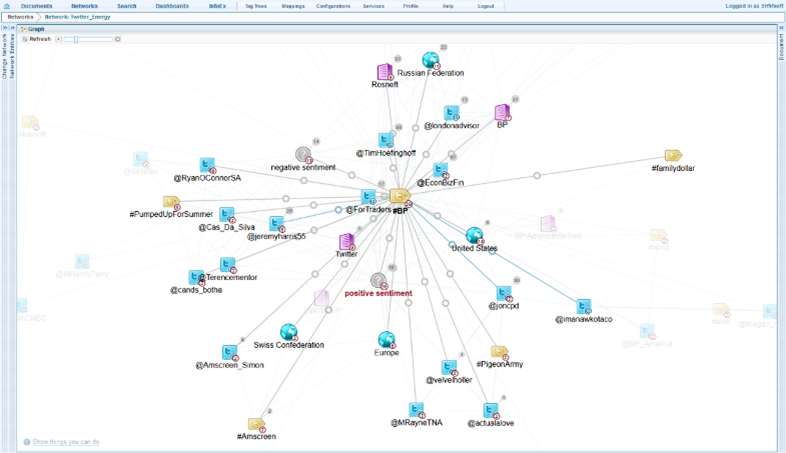
Task: Select the BP company node
Action: pyautogui.click(x=502, y=112)
